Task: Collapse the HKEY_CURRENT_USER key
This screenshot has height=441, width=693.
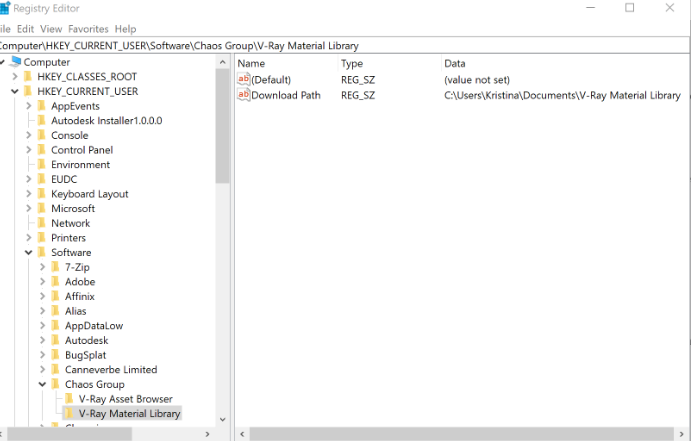Action: [15, 91]
